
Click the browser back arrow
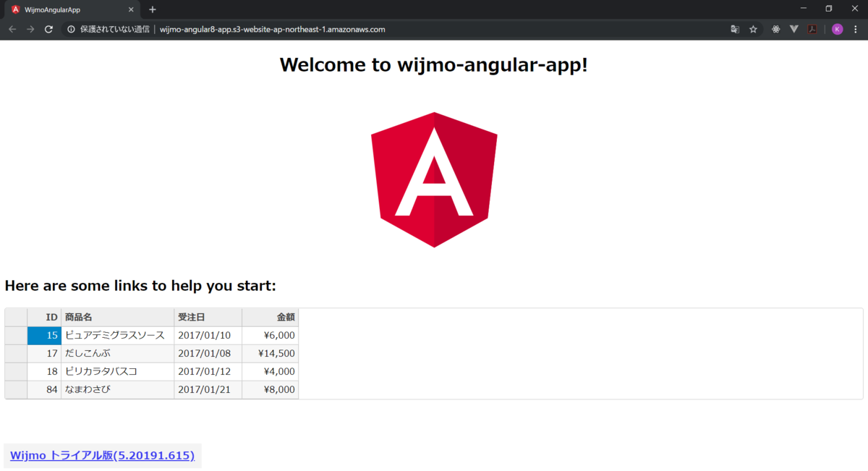pyautogui.click(x=12, y=30)
